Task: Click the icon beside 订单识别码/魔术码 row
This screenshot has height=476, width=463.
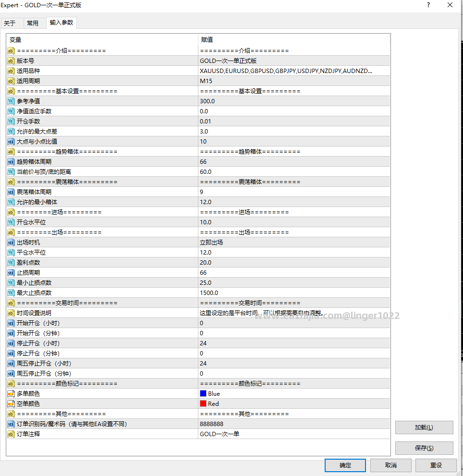Action: 11,424
